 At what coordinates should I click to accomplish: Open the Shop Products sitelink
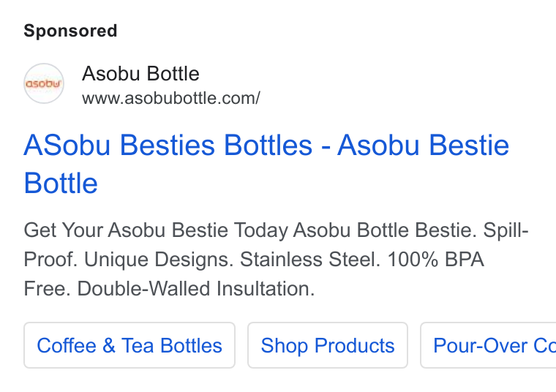pos(328,346)
